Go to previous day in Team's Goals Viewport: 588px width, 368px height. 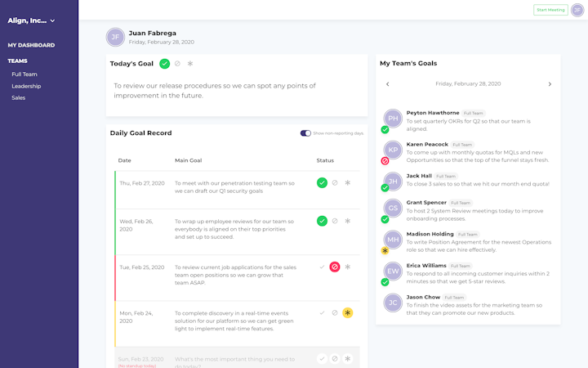387,84
